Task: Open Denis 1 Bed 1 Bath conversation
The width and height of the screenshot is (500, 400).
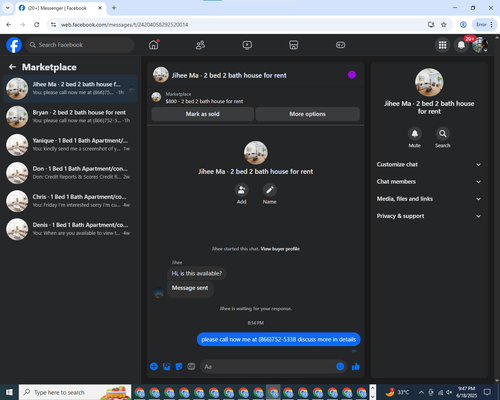Action: click(70, 229)
